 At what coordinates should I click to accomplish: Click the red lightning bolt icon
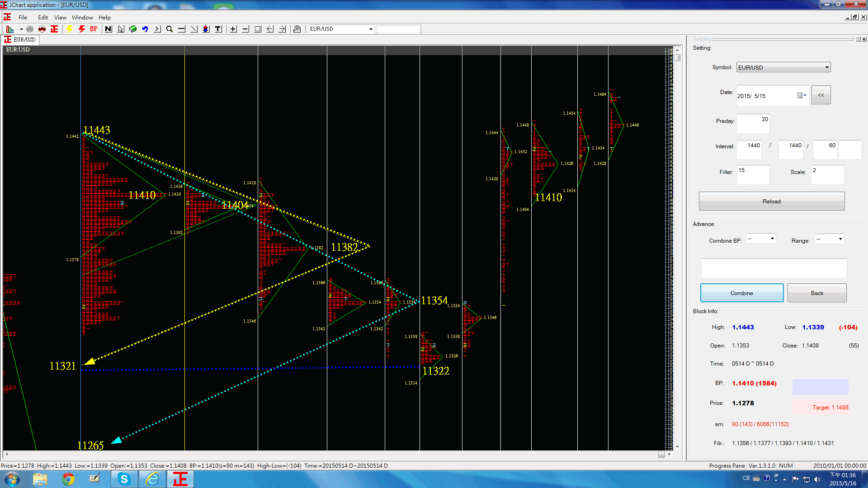point(82,29)
